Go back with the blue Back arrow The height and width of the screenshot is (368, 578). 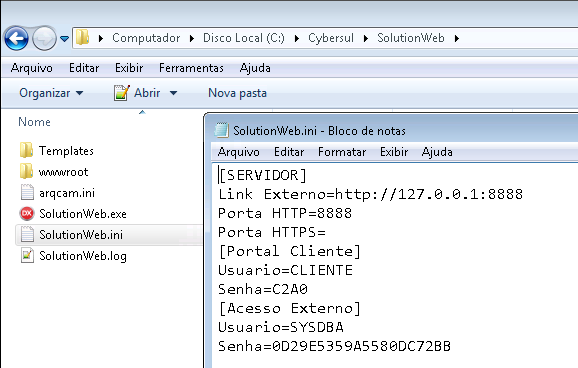[16, 38]
